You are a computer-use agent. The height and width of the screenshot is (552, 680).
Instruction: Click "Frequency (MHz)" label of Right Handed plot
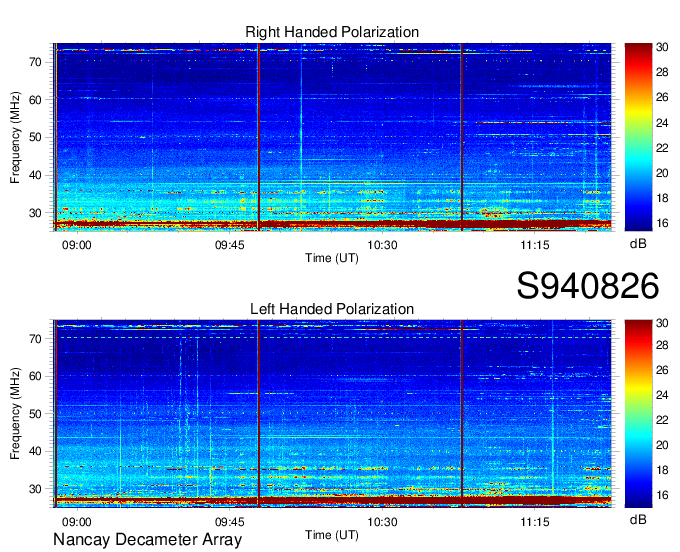click(x=15, y=137)
